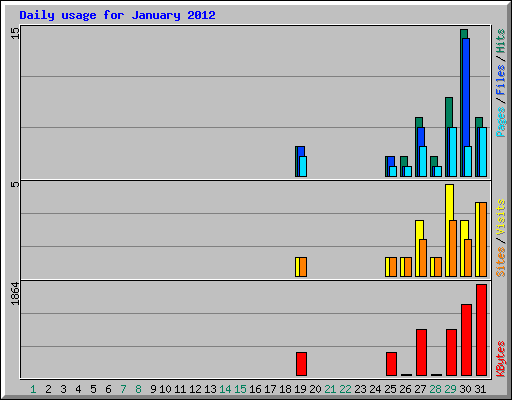Click the y-axis value '5'

15,184
